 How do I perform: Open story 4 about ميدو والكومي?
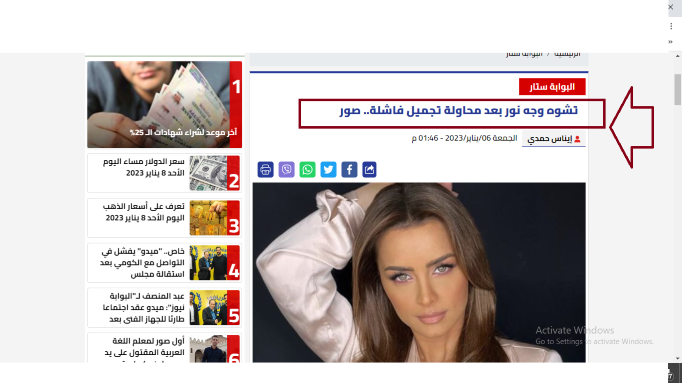point(164,263)
